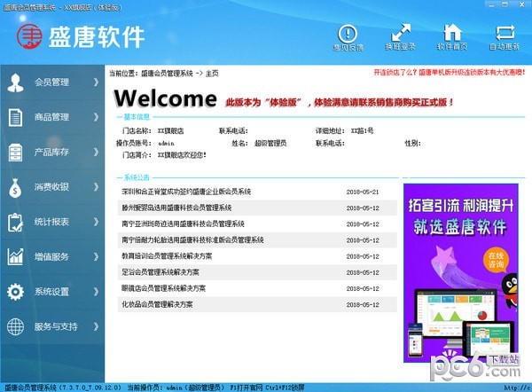Screen dimensions: 532x392
Task: Open the 足浴会员管理系统解决方案 announcement
Action: (160, 272)
